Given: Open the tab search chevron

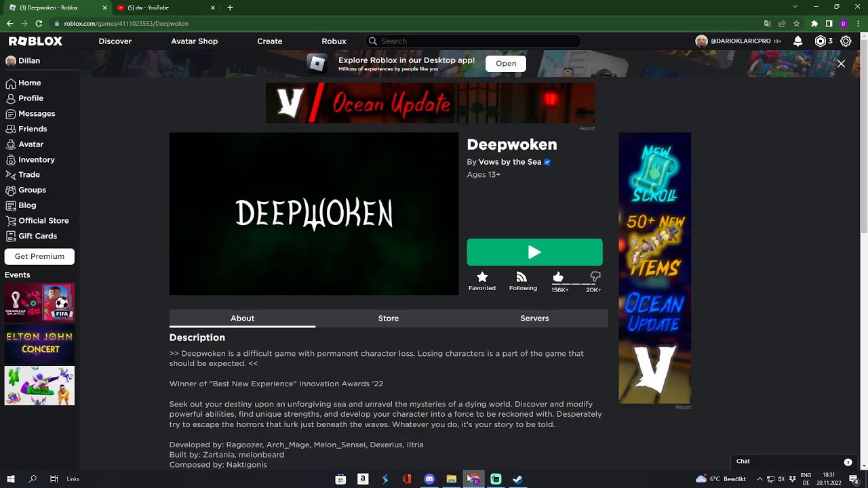Looking at the screenshot, I should (795, 7).
